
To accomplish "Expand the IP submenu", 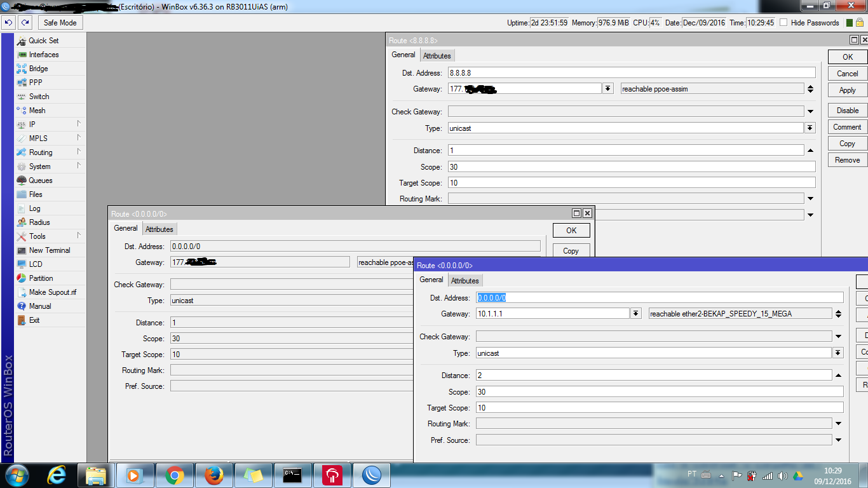I will pos(50,125).
